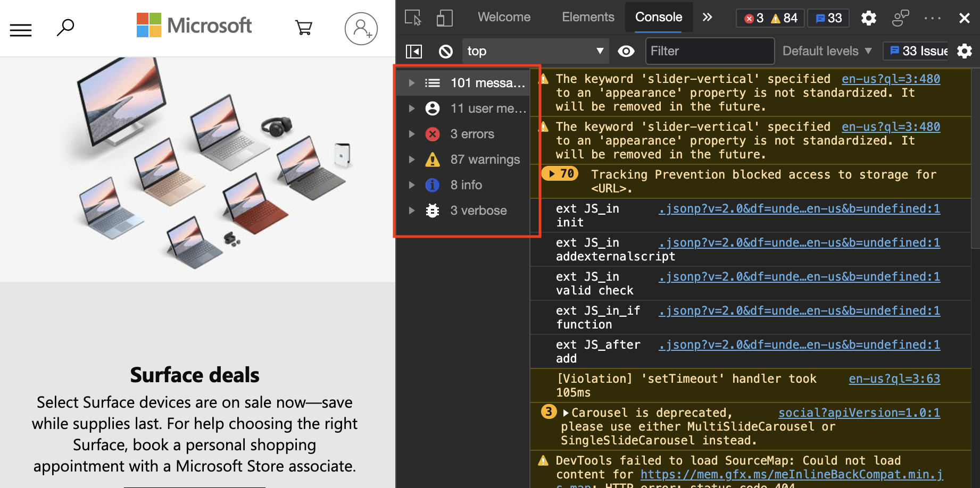The image size is (980, 488).
Task: Click the send feedback icon
Action: click(x=900, y=18)
